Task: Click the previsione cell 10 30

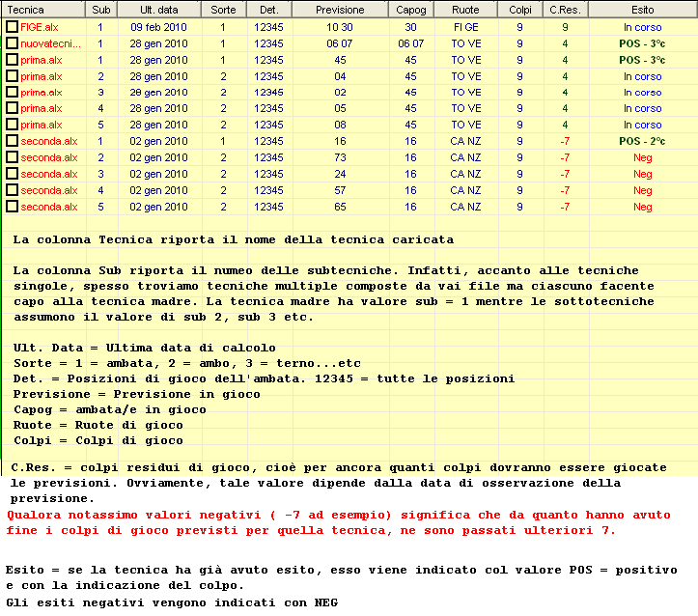Action: click(x=340, y=27)
